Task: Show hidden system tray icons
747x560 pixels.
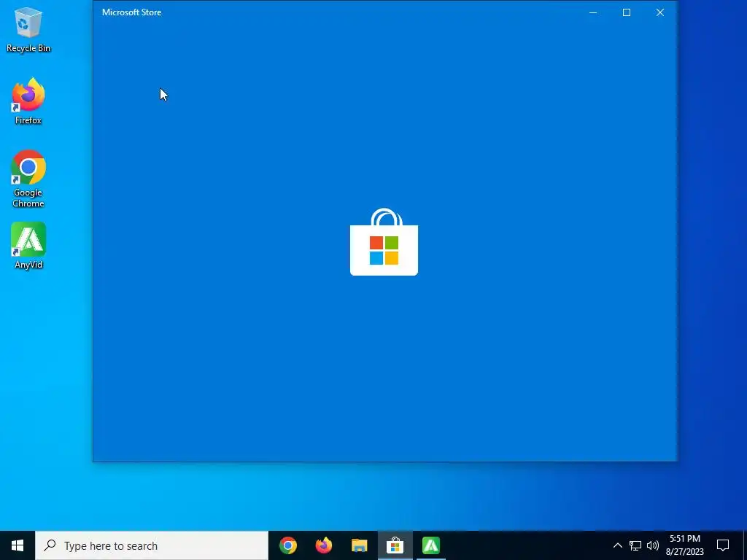Action: (617, 545)
